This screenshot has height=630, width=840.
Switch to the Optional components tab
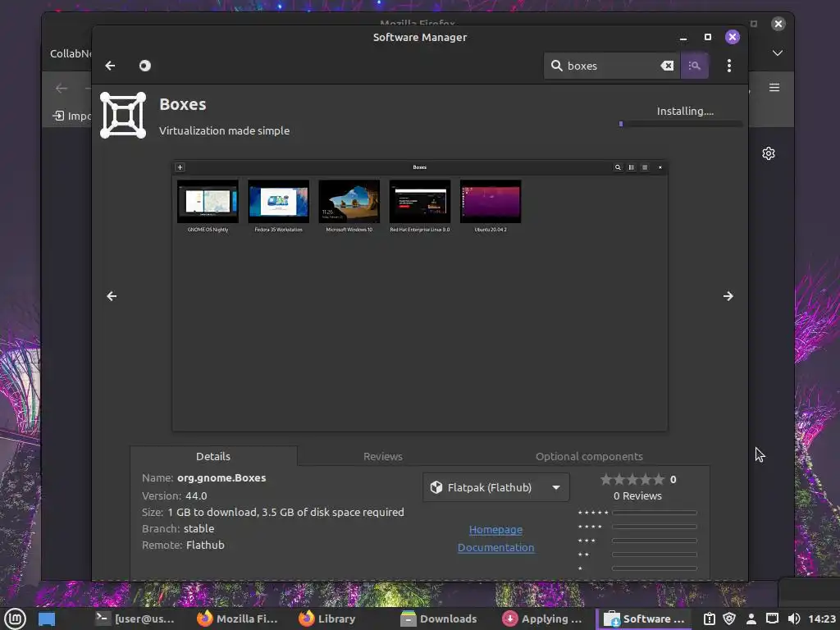(589, 456)
